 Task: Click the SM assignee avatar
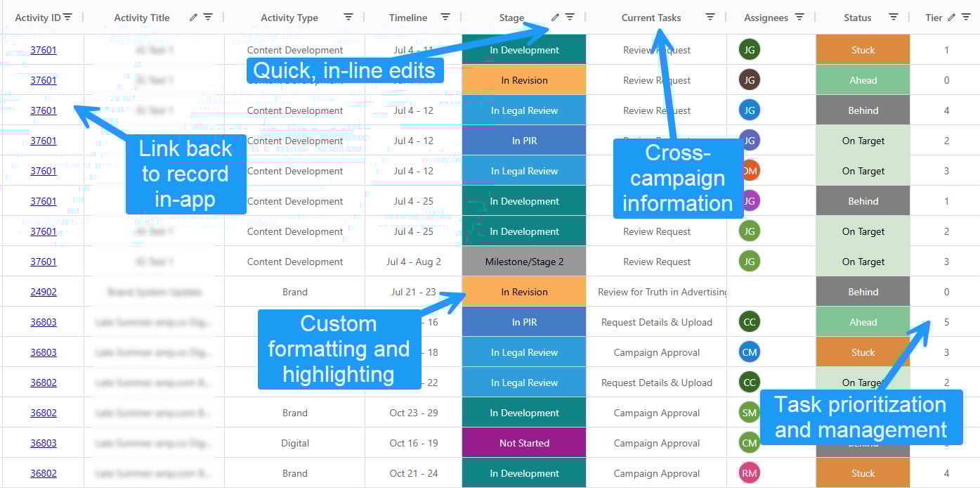[x=750, y=413]
